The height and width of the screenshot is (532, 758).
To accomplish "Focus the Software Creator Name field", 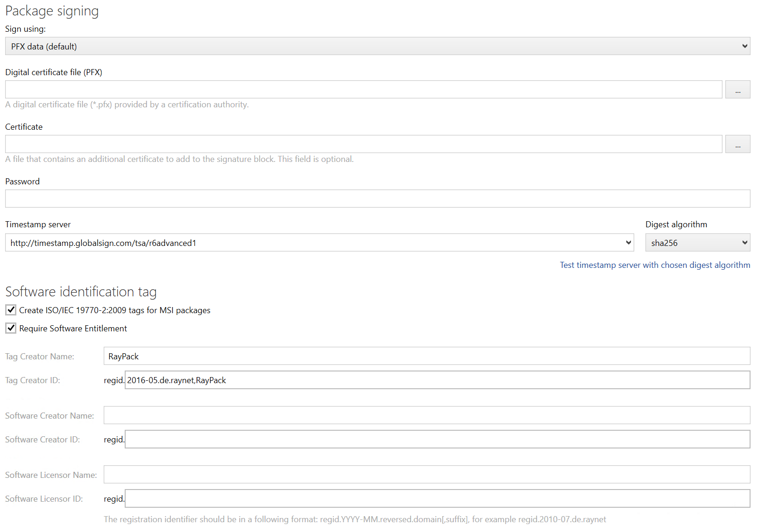I will click(x=327, y=415).
